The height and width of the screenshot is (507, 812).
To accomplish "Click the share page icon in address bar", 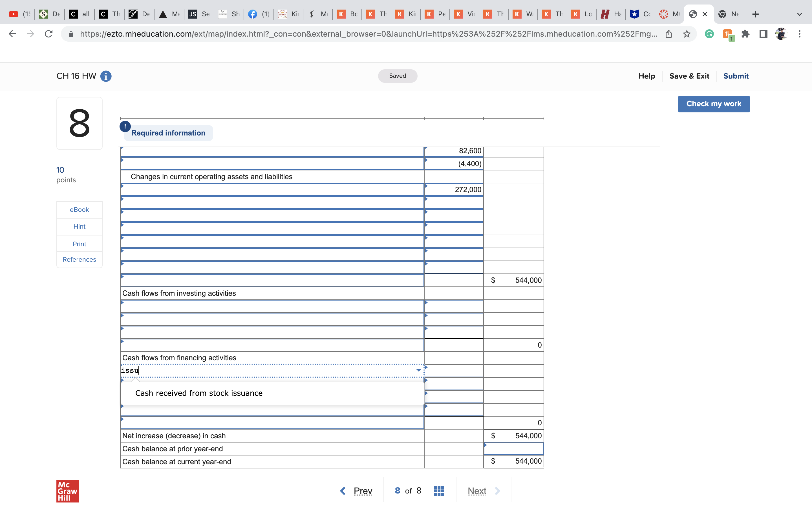I will (668, 34).
